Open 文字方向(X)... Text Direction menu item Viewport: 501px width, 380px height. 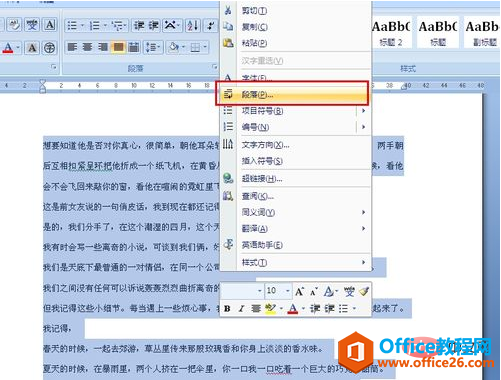pos(295,145)
